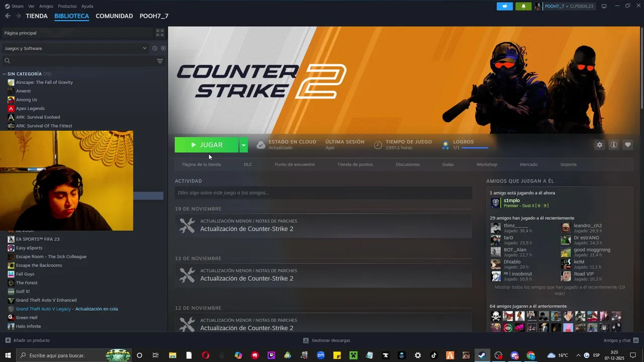This screenshot has height=362, width=644.
Task: Open the POOH7_7 account avatar
Action: pos(538,6)
